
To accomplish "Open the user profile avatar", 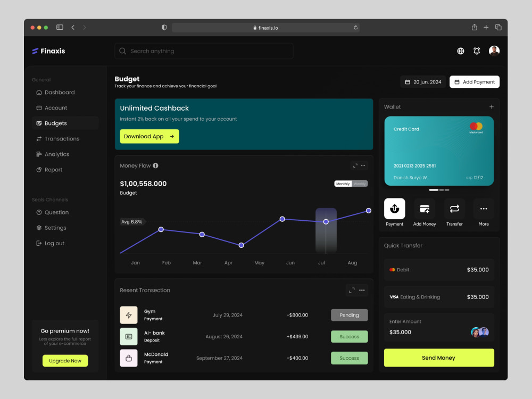I will pos(494,51).
